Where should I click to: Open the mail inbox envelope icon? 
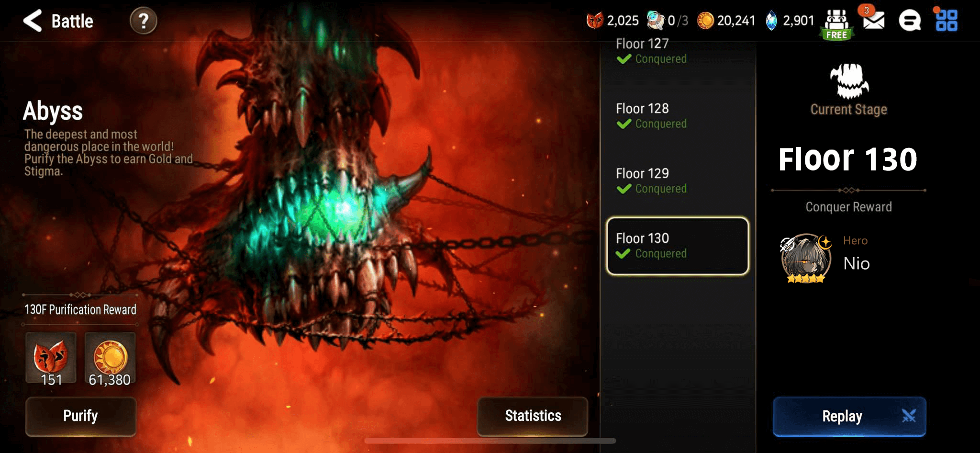873,20
